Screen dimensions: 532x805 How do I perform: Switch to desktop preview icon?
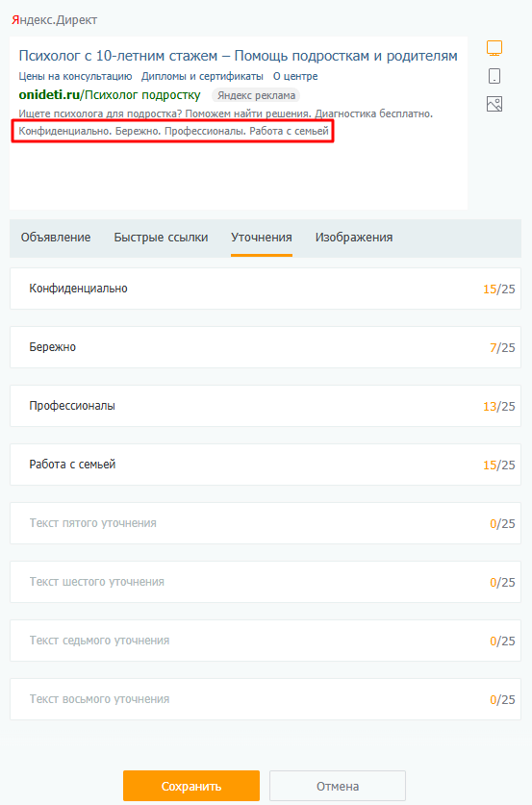[494, 48]
